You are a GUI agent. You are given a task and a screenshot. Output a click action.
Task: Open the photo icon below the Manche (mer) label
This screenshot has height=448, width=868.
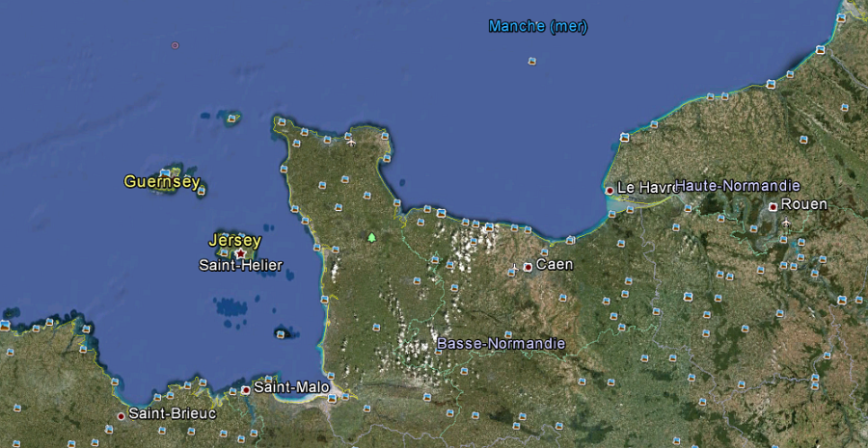531,62
